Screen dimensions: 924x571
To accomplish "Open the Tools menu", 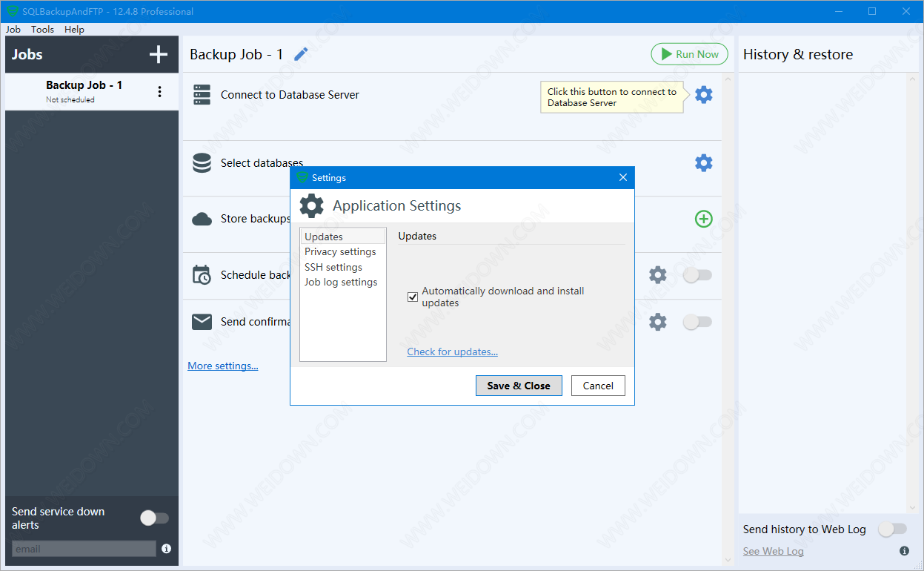I will point(42,30).
